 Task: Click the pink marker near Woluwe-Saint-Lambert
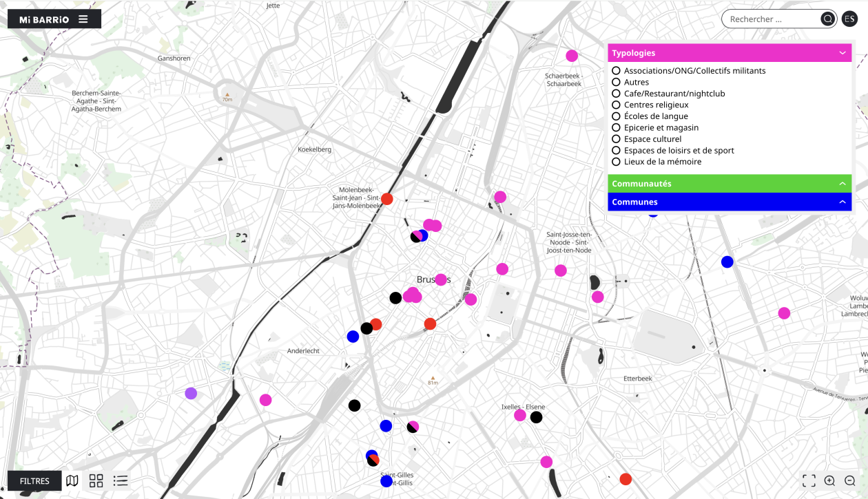(784, 313)
